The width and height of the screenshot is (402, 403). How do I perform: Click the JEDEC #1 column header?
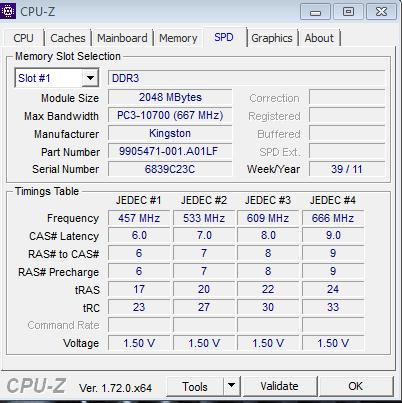(139, 200)
